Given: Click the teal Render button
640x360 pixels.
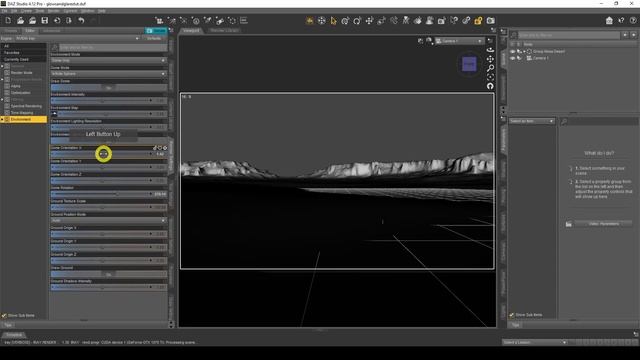Looking at the screenshot, I should pyautogui.click(x=156, y=31).
